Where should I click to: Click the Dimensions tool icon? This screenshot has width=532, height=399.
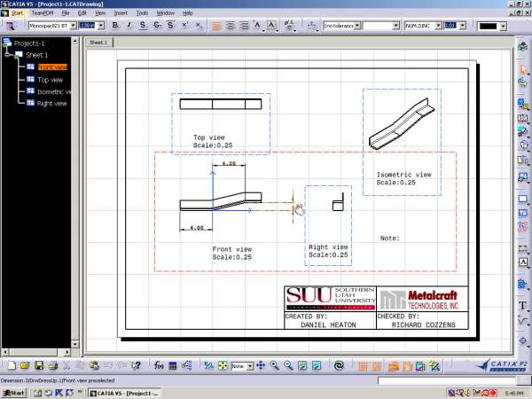pos(523,249)
